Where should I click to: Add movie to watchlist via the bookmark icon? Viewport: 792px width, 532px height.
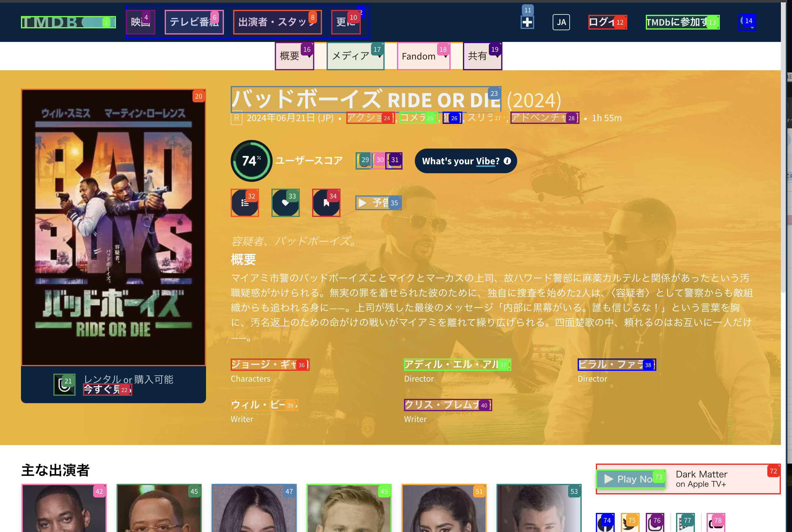[326, 203]
